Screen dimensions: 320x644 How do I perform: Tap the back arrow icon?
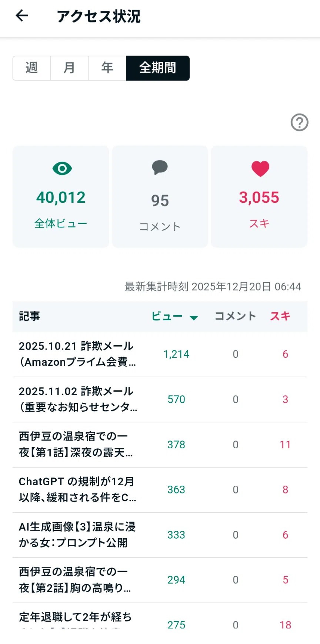22,16
